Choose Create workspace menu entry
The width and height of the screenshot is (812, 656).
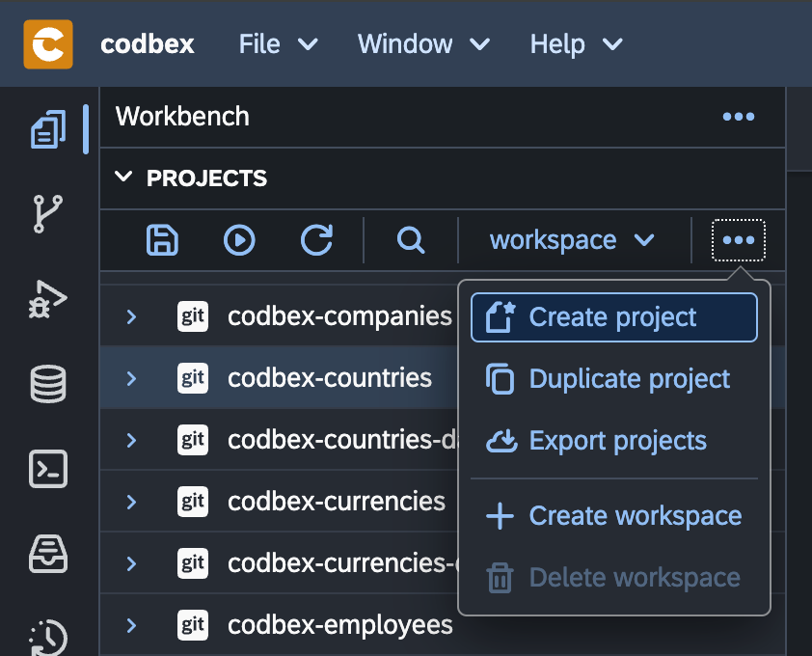point(614,516)
